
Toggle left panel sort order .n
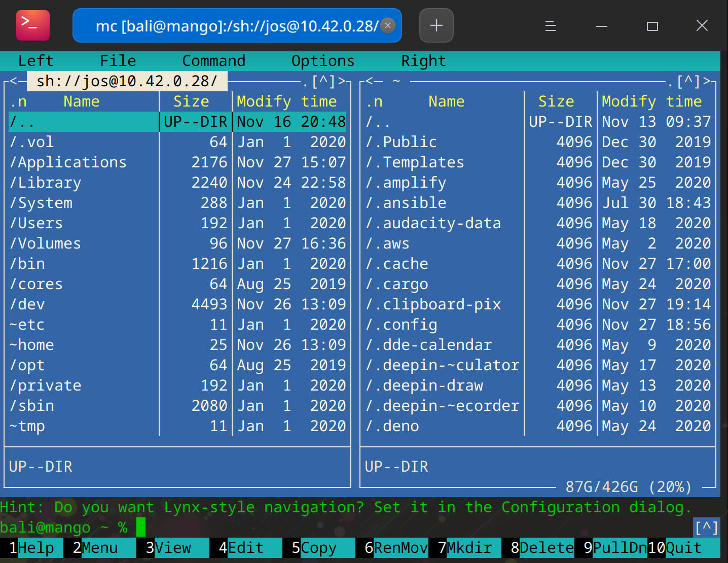point(18,101)
